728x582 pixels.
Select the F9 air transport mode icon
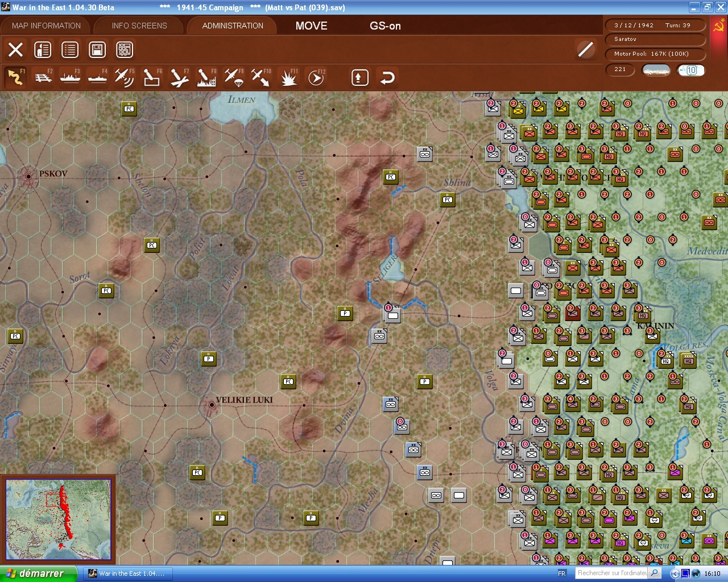tap(233, 77)
